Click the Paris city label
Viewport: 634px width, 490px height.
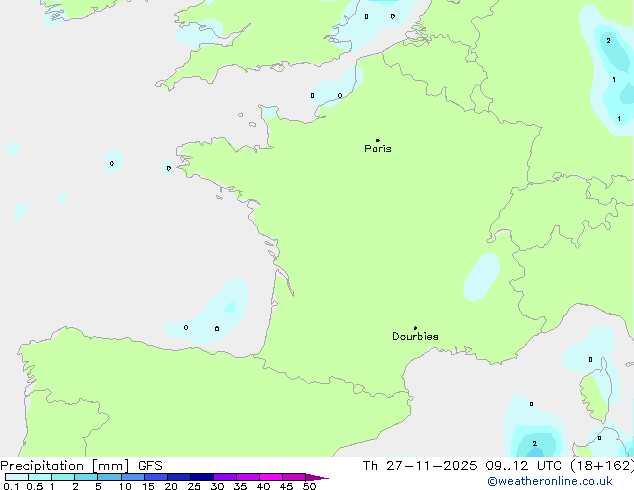pyautogui.click(x=378, y=148)
